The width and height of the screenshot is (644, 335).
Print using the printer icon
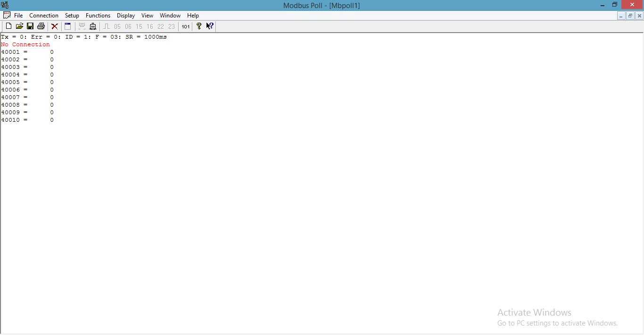click(x=41, y=26)
